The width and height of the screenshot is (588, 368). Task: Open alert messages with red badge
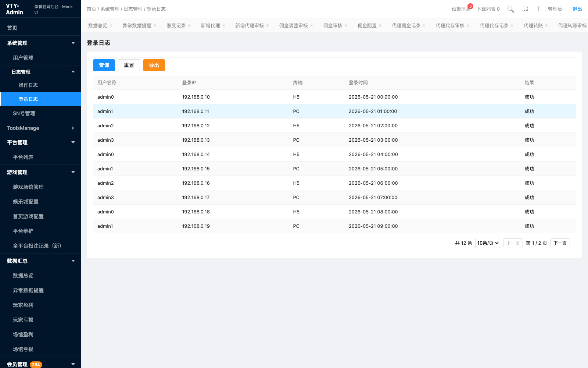(461, 9)
